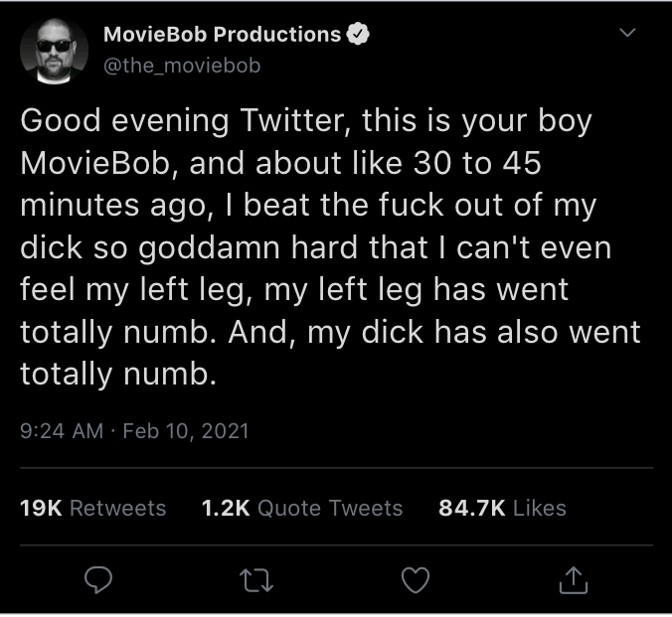Click the reply speech bubble icon
Screen dimensions: 672x617
[x=98, y=579]
